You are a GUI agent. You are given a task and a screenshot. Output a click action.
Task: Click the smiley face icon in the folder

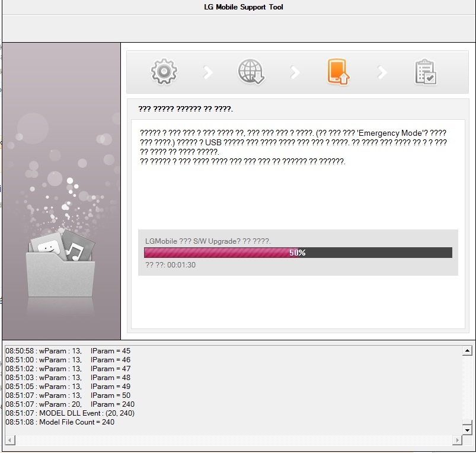pos(47,247)
